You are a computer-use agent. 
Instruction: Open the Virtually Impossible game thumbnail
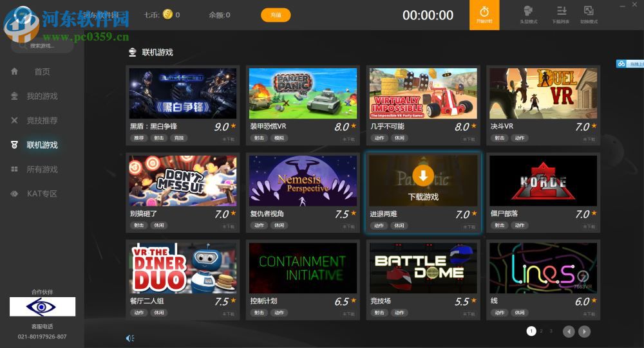[423, 93]
